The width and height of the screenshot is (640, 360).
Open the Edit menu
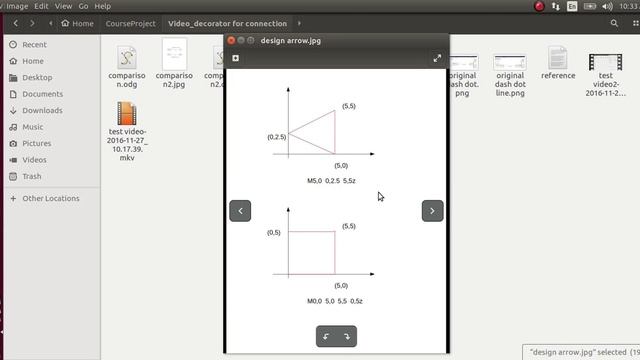pyautogui.click(x=41, y=6)
